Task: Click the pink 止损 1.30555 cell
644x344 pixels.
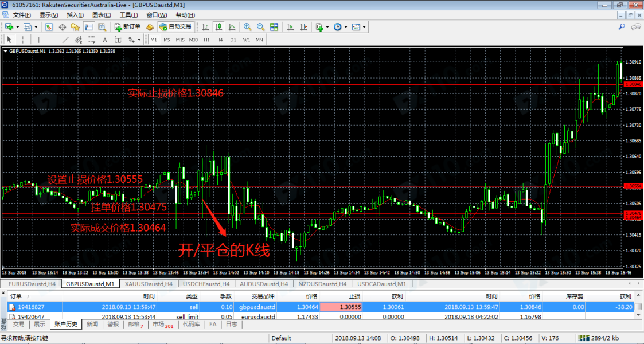Action: point(342,307)
